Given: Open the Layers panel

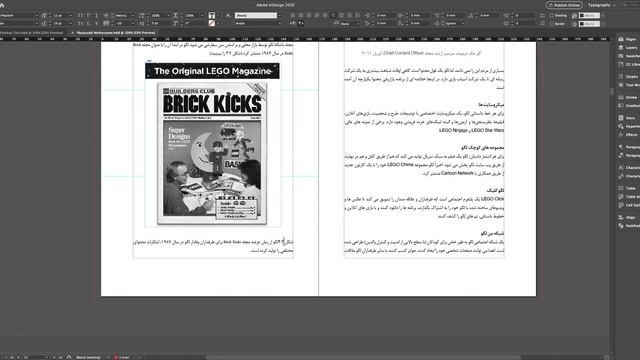Looking at the screenshot, I should click(628, 48).
